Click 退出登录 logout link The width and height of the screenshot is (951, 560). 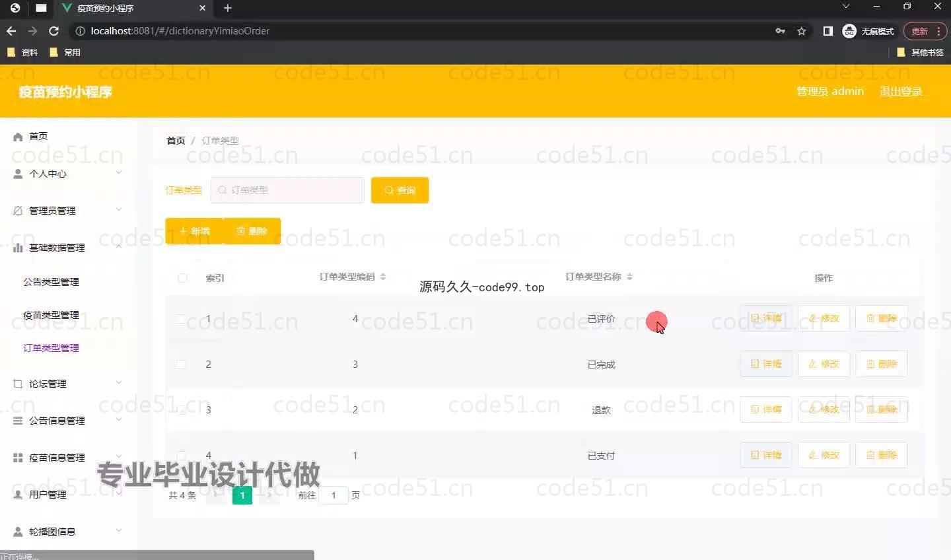(x=901, y=92)
